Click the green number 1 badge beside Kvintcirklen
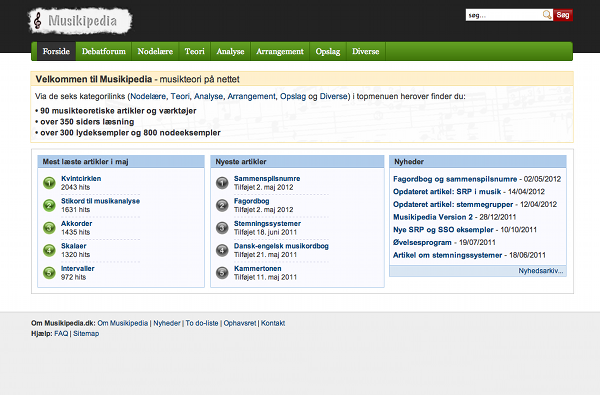Screen dimensions: 600x395 tap(49, 183)
